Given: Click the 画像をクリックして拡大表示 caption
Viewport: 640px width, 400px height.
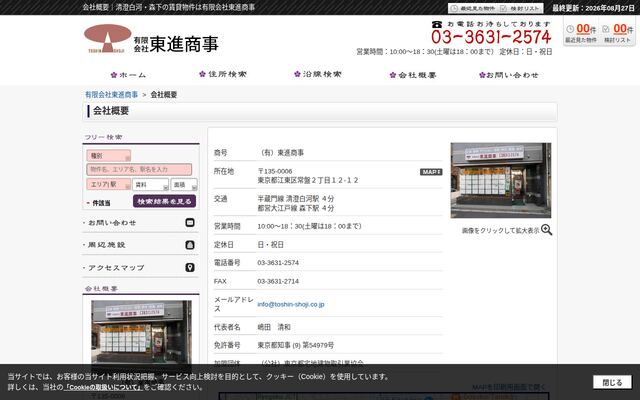Looking at the screenshot, I should click(x=500, y=231).
